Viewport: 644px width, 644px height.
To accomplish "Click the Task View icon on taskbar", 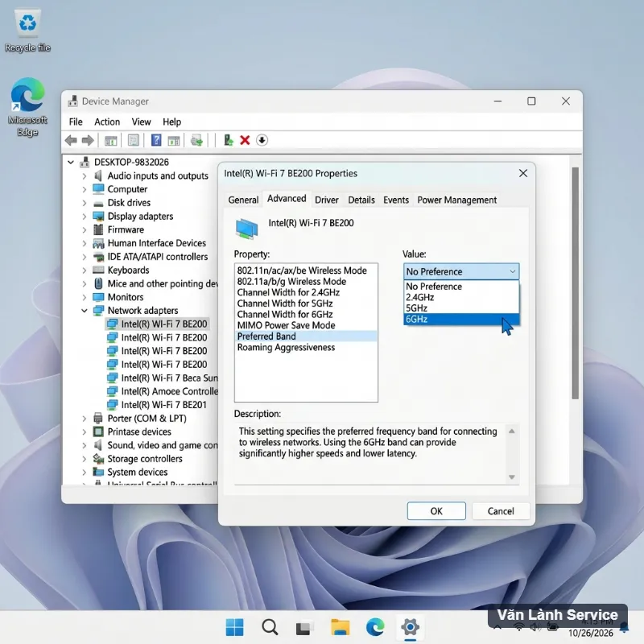I will pos(304,628).
